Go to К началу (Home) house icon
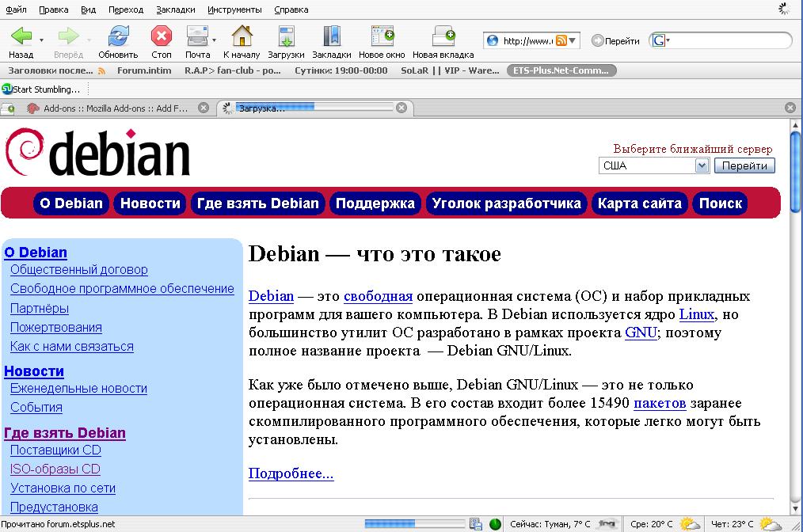This screenshot has width=803, height=532. [x=242, y=36]
